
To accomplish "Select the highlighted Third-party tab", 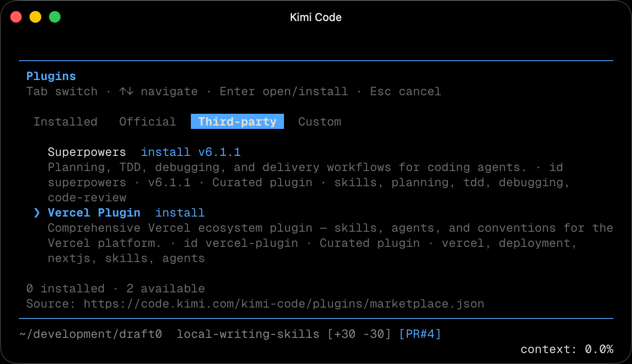I will 237,121.
